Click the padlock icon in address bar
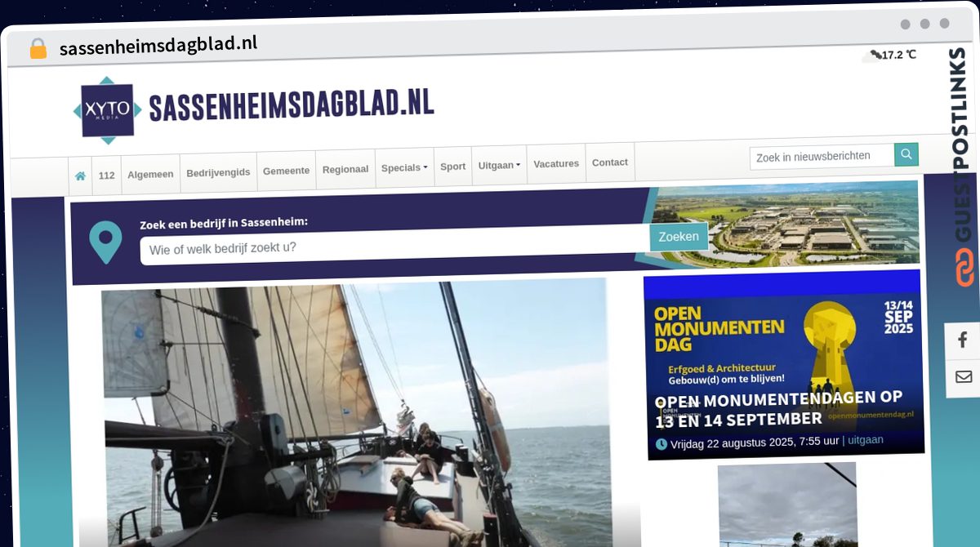 pos(38,49)
